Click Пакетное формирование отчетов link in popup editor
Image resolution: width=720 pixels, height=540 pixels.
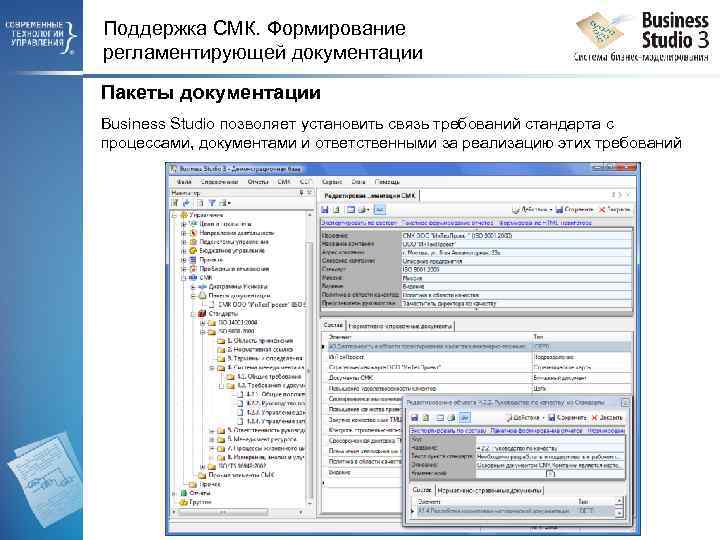click(x=536, y=431)
